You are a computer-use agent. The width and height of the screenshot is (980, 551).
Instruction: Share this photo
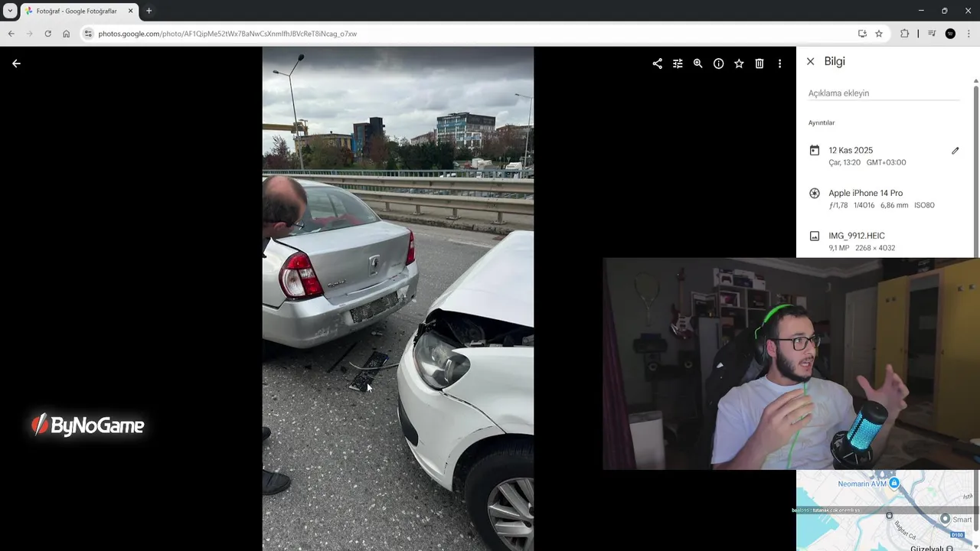pyautogui.click(x=657, y=64)
